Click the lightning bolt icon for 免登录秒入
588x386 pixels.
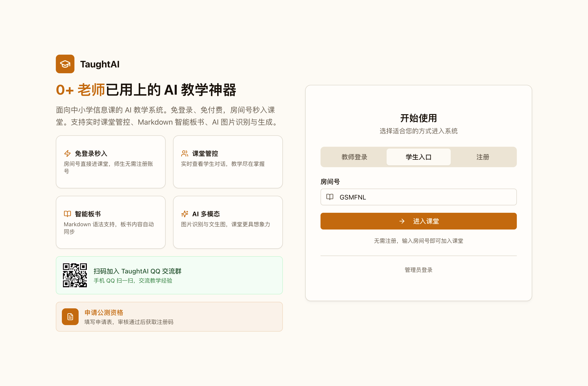[67, 153]
